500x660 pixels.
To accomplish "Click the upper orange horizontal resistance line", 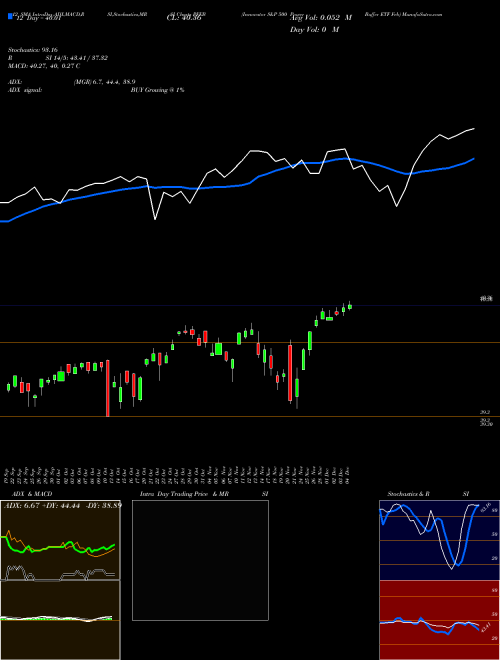I will tap(250, 343).
